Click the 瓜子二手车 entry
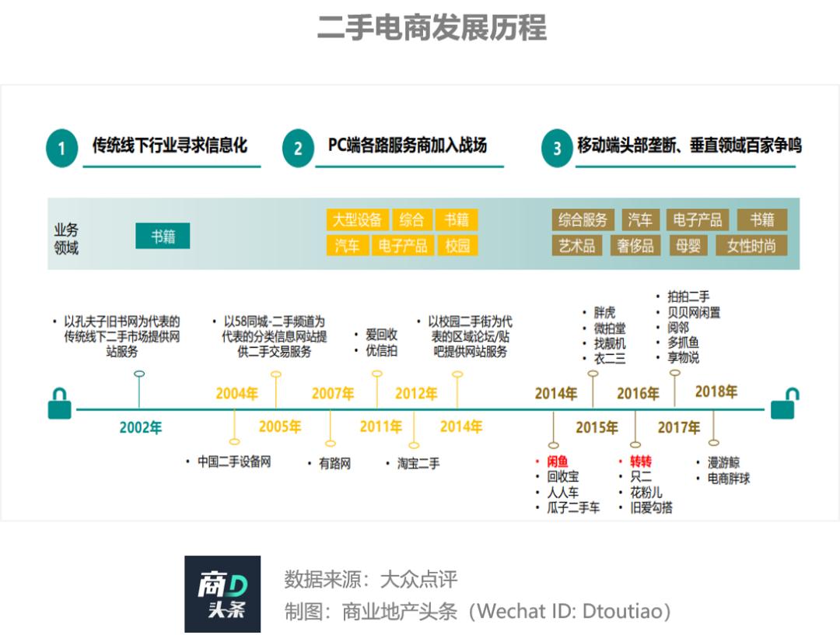 pyautogui.click(x=573, y=507)
